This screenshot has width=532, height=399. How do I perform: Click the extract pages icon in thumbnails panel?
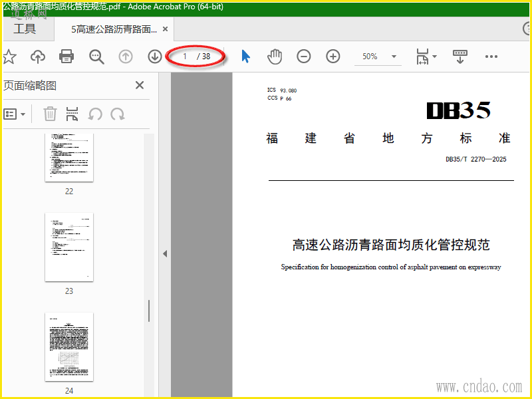pos(72,114)
